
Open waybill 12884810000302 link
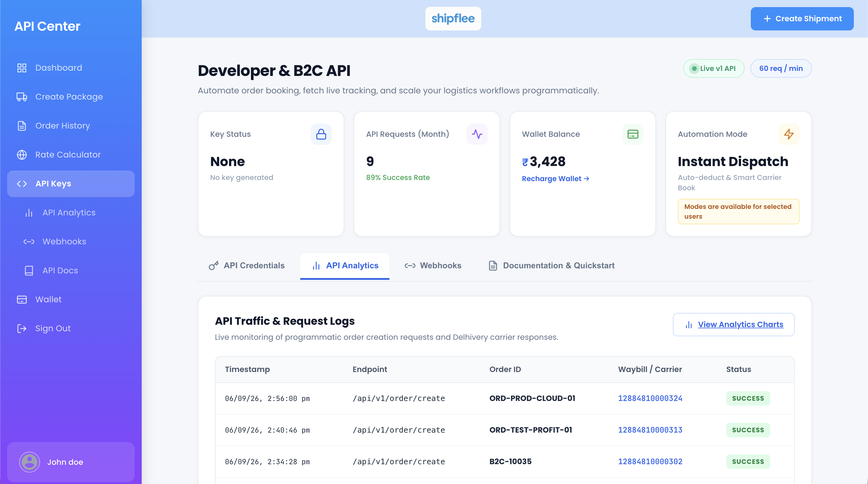coord(650,462)
